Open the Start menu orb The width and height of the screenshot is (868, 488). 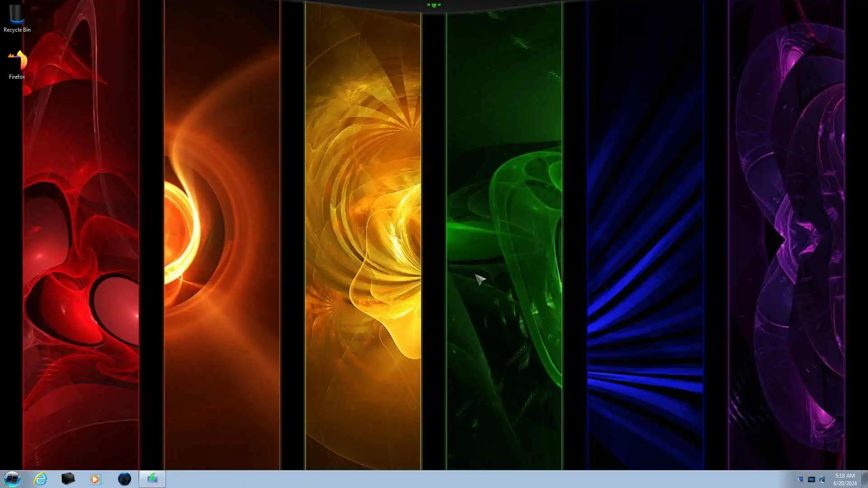tap(12, 479)
